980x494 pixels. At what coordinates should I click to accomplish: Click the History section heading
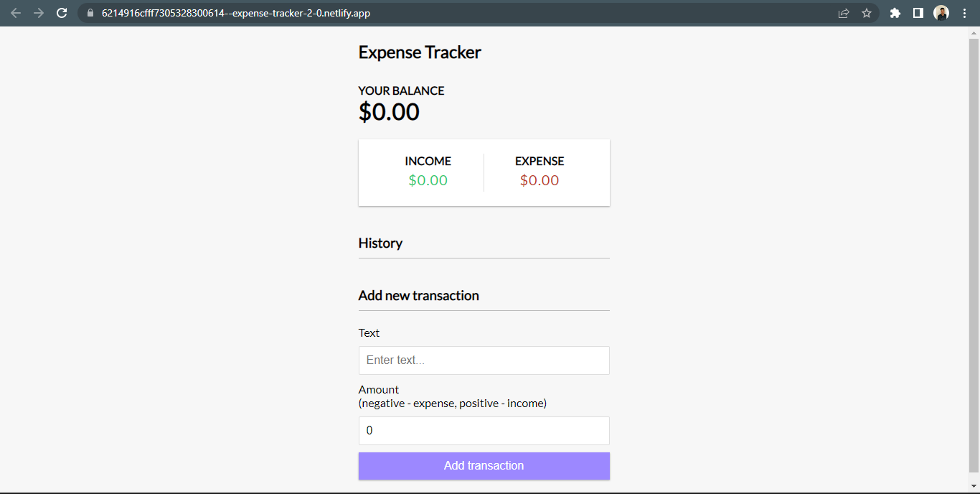click(x=380, y=243)
